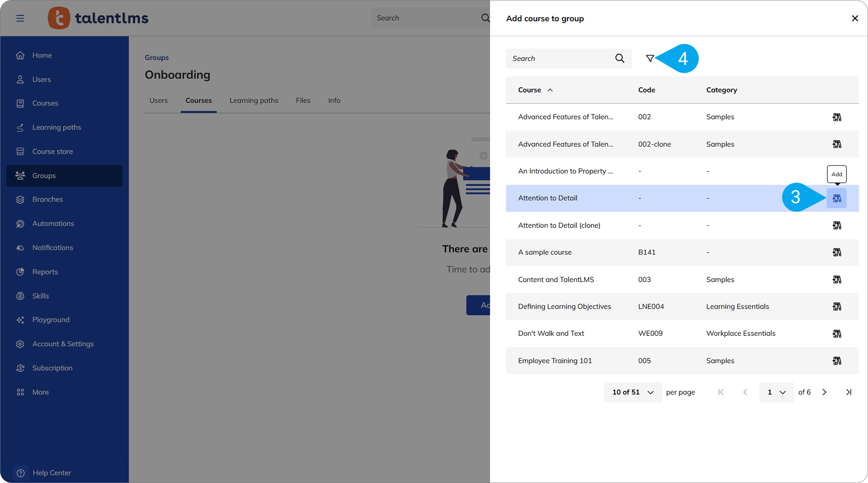
Task: Open Playground in the sidebar
Action: pos(64,320)
